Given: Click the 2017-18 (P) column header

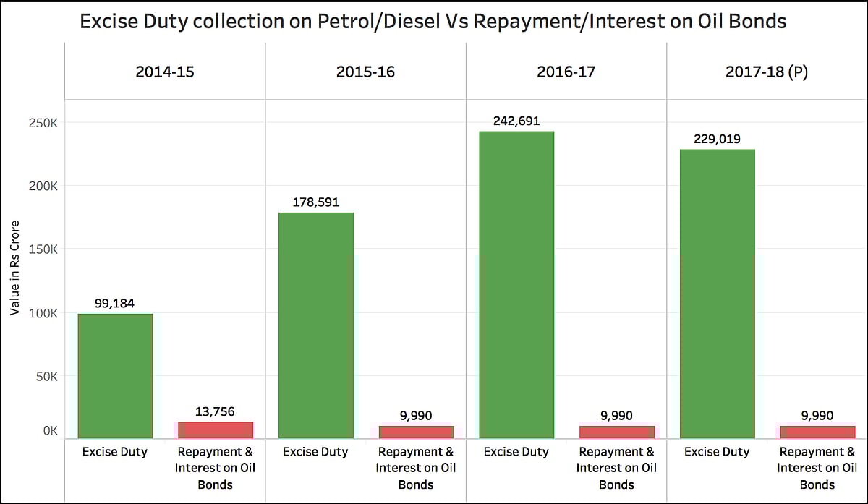Looking at the screenshot, I should 767,72.
